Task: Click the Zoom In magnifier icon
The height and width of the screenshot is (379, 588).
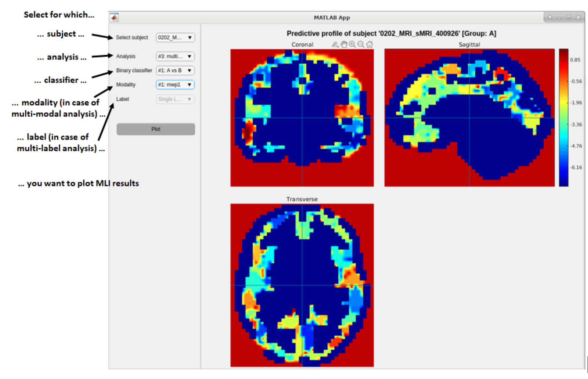Action: [352, 44]
